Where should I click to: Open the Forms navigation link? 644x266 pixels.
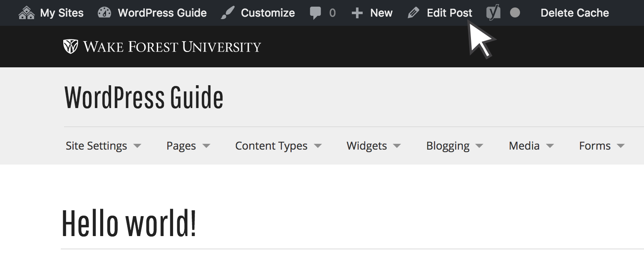pos(595,146)
